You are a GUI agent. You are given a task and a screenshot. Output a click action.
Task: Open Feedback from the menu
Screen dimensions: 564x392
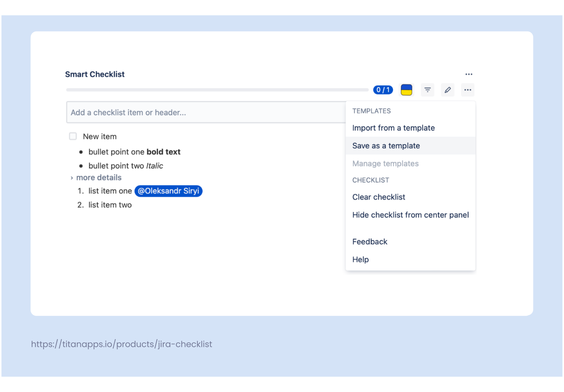click(x=370, y=242)
